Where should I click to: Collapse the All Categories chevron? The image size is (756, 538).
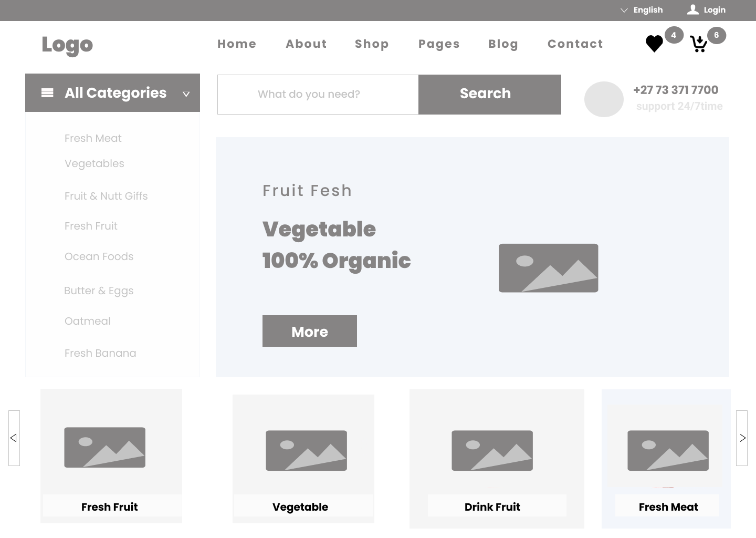186,94
